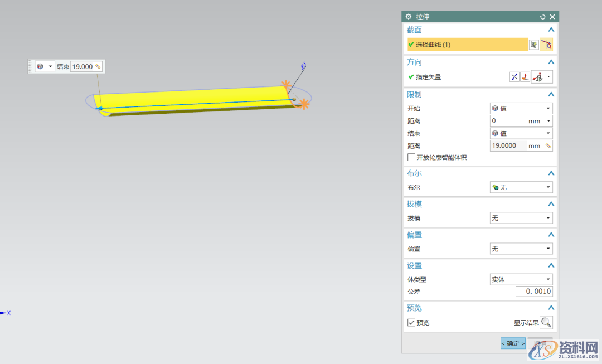This screenshot has width=602, height=364.
Task: Click the 公差 tolerance input field
Action: click(x=533, y=292)
